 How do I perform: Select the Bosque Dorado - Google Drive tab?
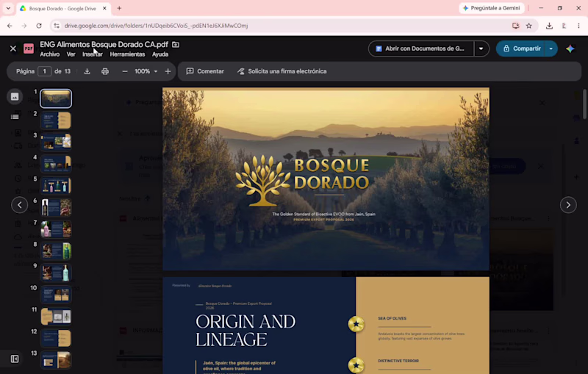pyautogui.click(x=64, y=8)
